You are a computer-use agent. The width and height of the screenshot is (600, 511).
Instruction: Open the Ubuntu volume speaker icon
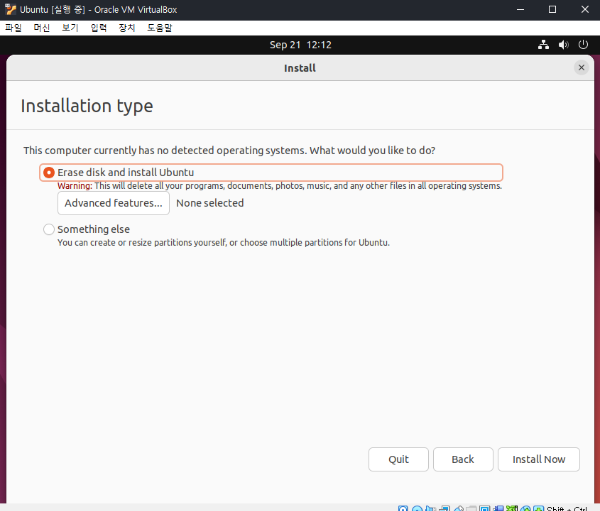563,45
